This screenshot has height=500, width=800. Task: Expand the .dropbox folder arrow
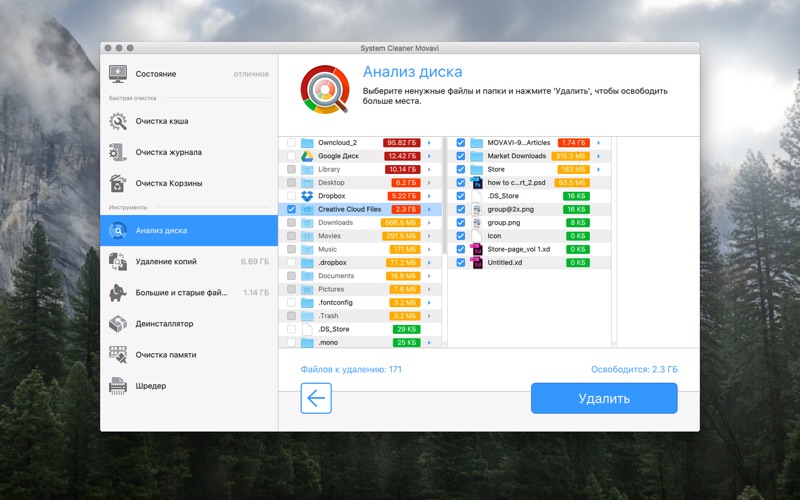coord(430,263)
